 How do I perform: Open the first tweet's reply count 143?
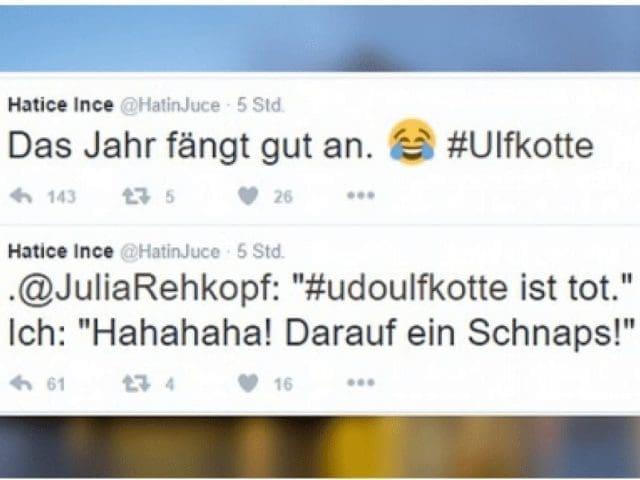click(x=62, y=197)
